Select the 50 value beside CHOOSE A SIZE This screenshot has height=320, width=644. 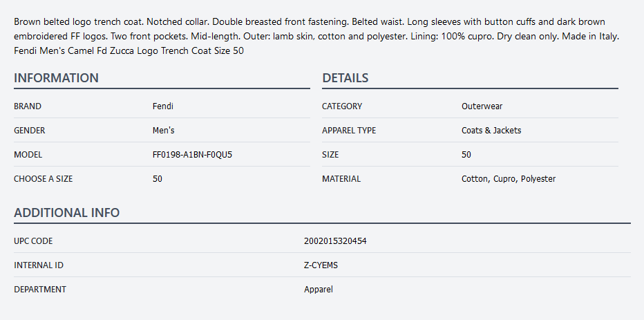(158, 179)
